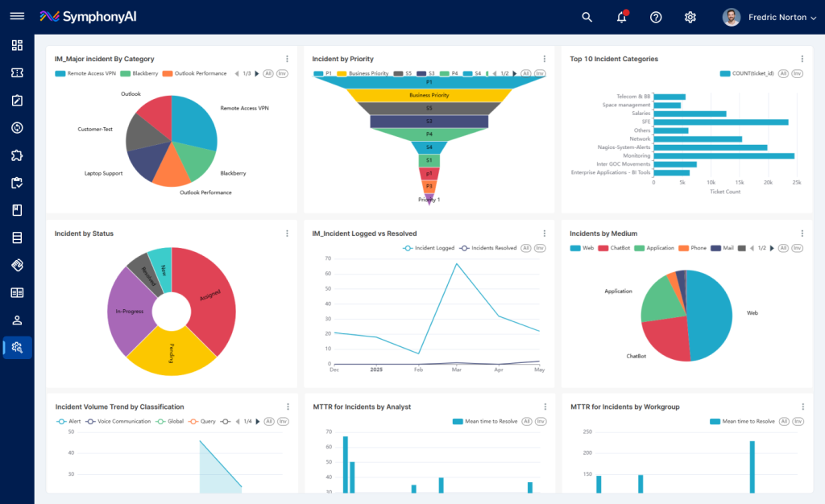The width and height of the screenshot is (825, 504).
Task: Click the search magnifier icon
Action: click(x=587, y=18)
